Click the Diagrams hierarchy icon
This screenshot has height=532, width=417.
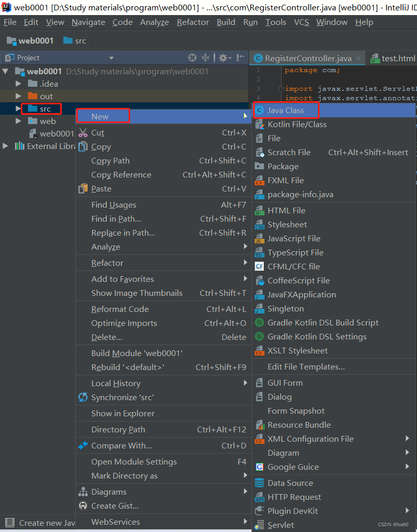pos(82,492)
